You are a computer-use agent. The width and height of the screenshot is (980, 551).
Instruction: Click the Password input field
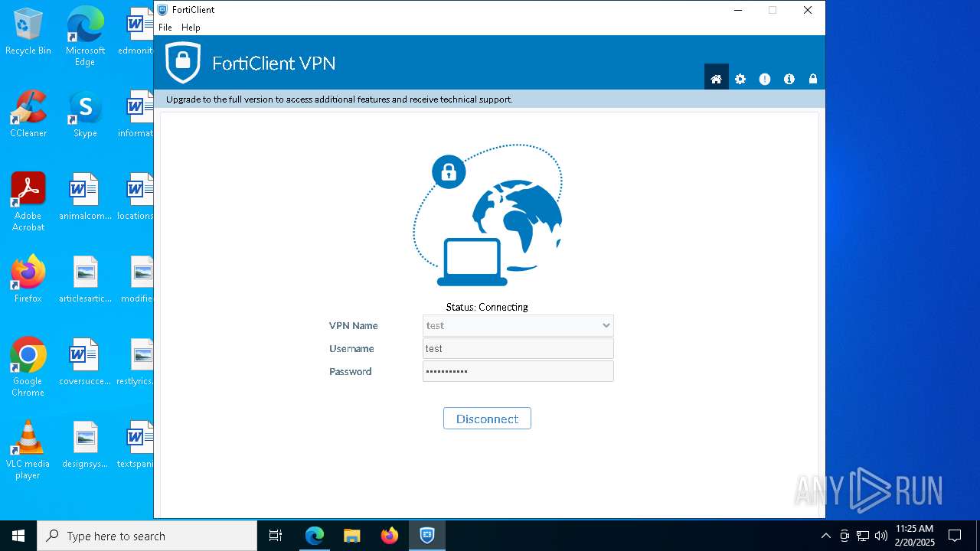[x=518, y=371]
